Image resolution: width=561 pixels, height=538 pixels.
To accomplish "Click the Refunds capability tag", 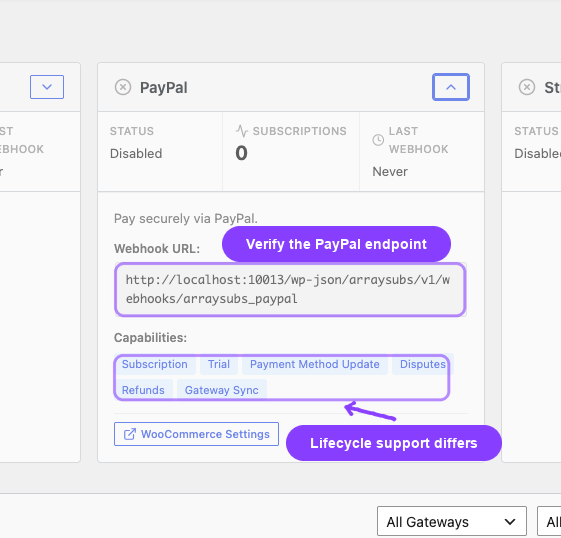I will (143, 390).
